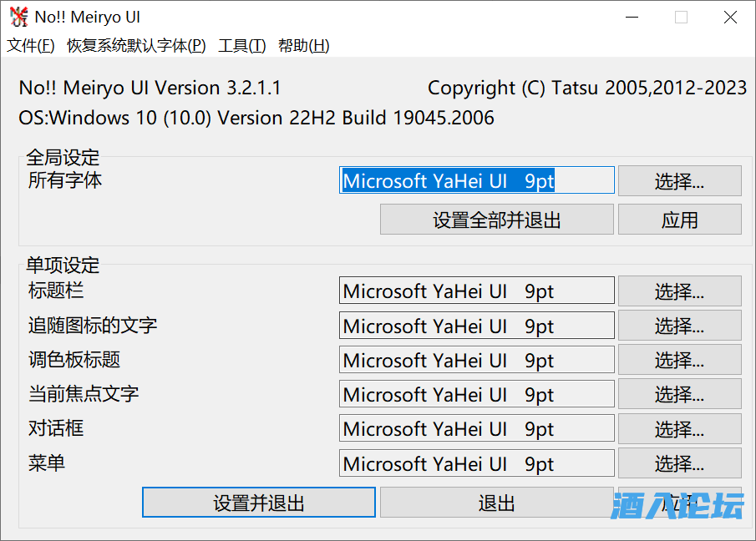The image size is (756, 541).
Task: Click 选择... button for 所有字体
Action: pyautogui.click(x=679, y=180)
